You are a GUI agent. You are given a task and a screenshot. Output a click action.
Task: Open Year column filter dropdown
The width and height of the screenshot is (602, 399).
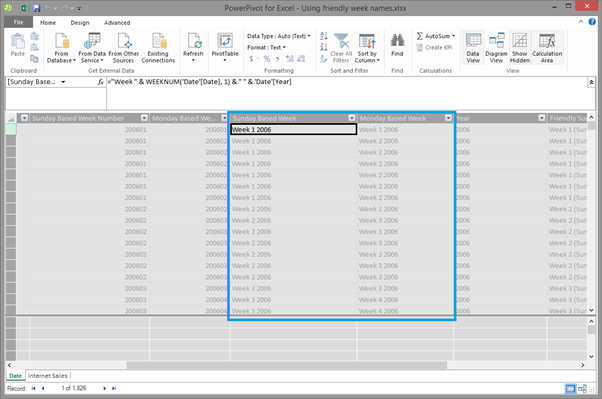click(x=542, y=118)
